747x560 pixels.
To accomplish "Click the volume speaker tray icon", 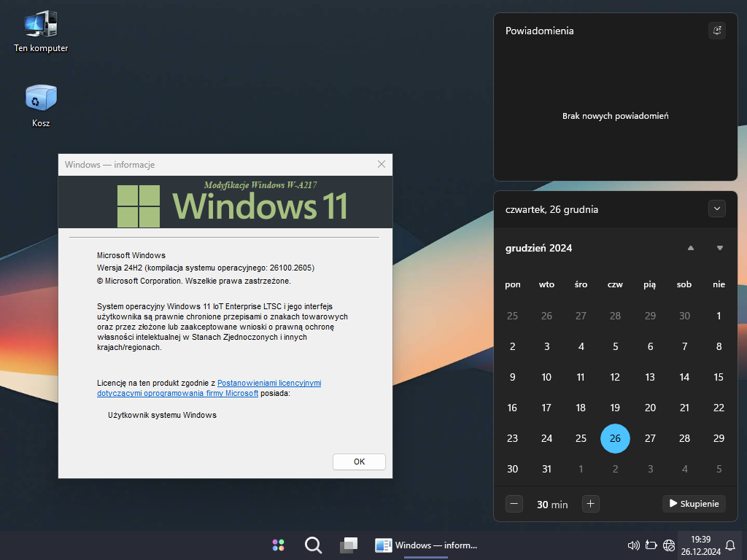I will [633, 545].
